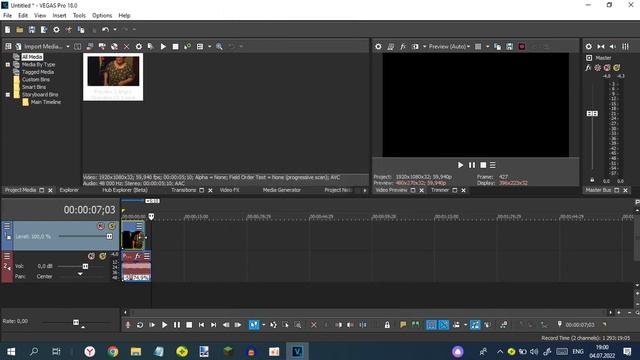
Task: Open the Tools menu
Action: coord(79,16)
